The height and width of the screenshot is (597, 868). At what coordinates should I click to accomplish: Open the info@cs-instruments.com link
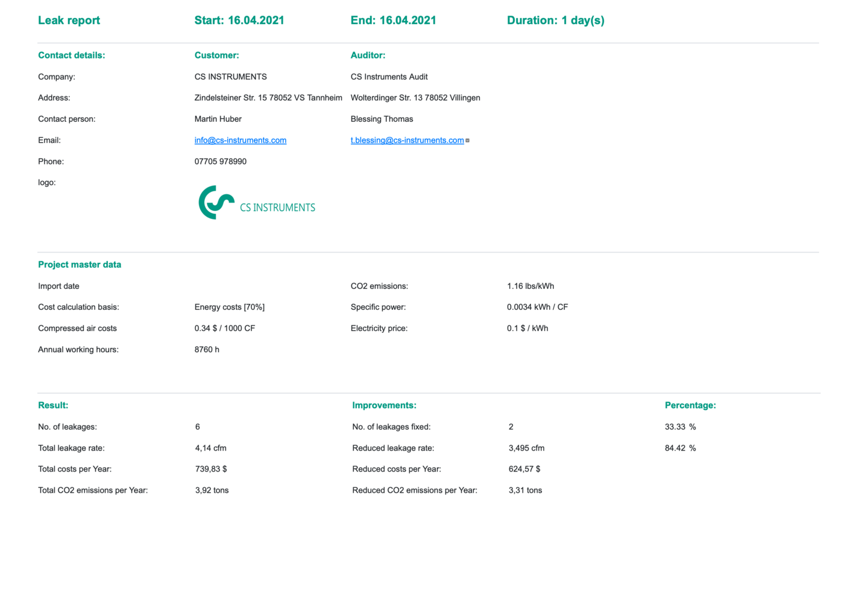click(240, 140)
